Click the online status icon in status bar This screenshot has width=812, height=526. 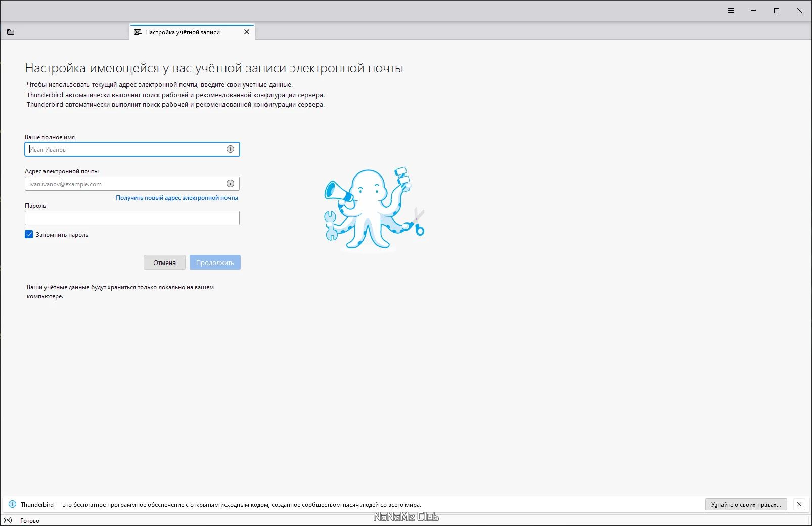click(x=8, y=520)
